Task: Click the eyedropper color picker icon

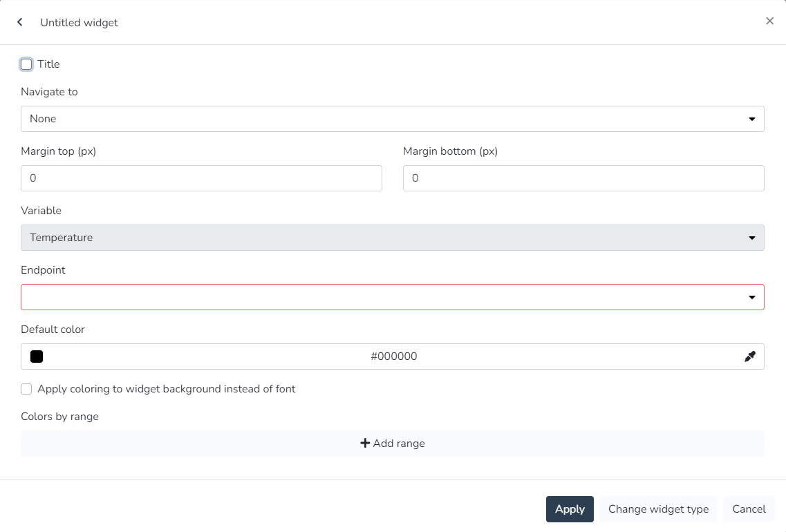Action: click(x=750, y=357)
